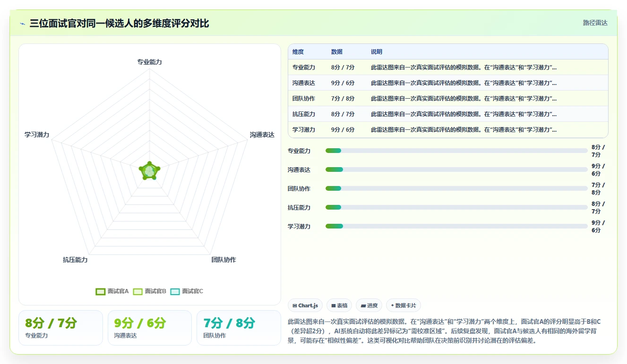627x364 pixels.
Task: Toggle 面试官C legend swatch
Action: coord(175,291)
